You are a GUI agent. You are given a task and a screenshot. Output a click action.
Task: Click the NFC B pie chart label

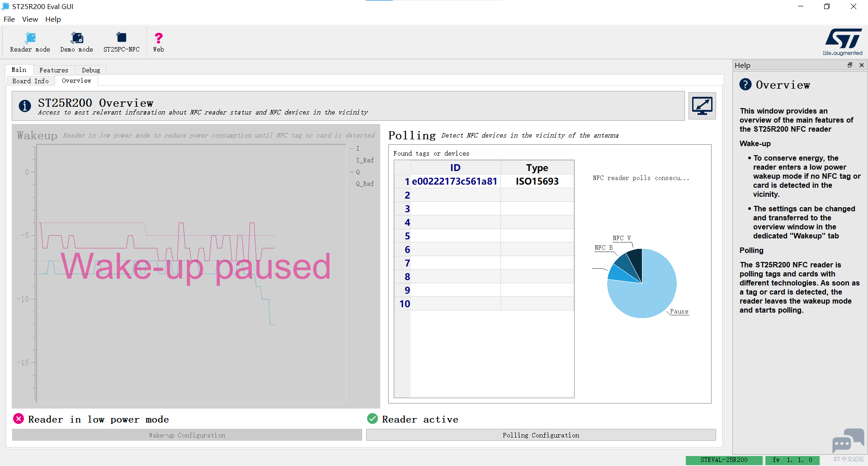tap(604, 247)
